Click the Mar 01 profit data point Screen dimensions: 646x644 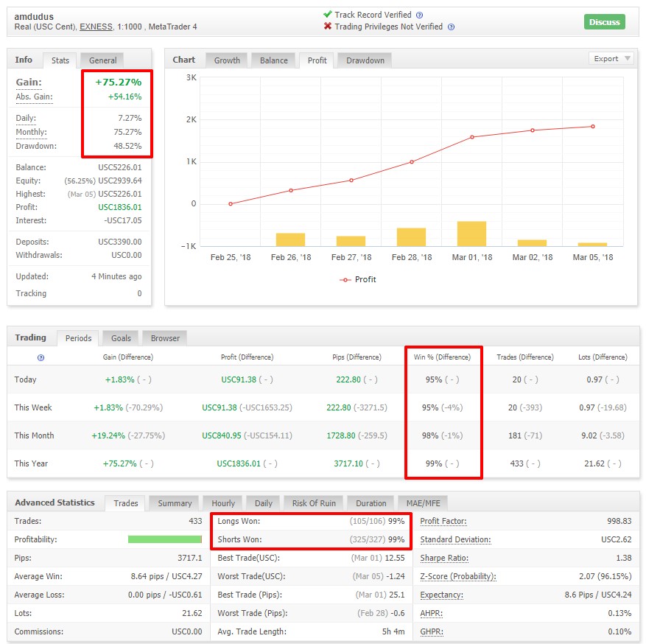472,137
